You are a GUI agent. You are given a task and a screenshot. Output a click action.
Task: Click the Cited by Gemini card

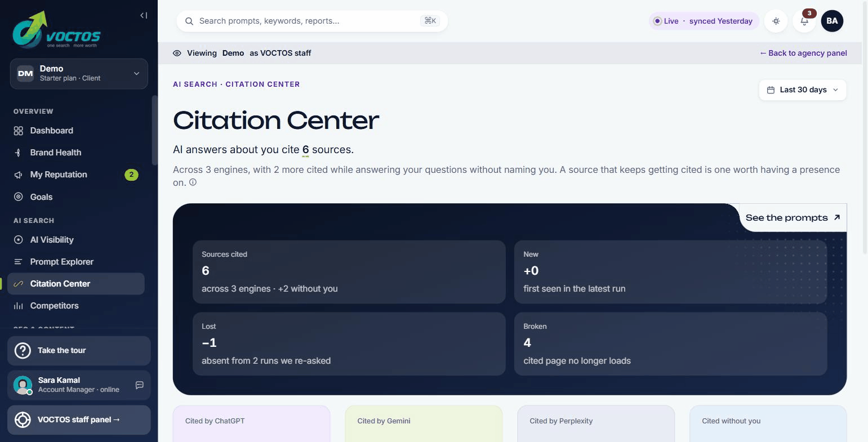coord(424,423)
